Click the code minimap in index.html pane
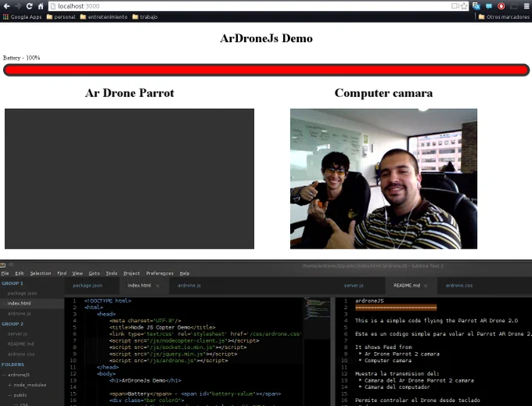Image resolution: width=532 pixels, height=406 pixels. click(x=317, y=309)
